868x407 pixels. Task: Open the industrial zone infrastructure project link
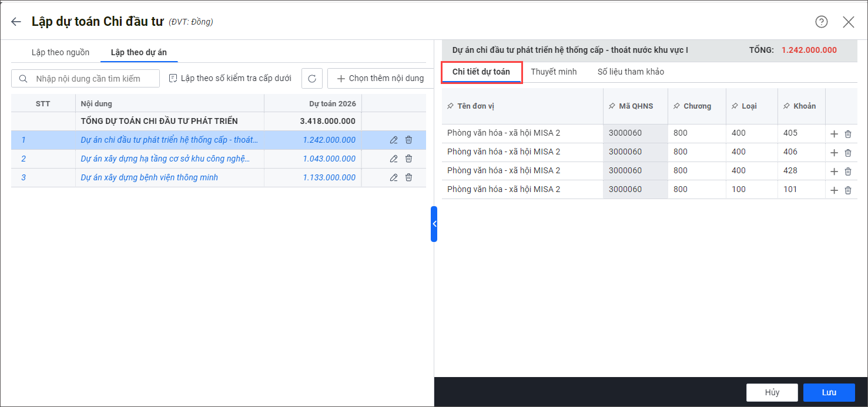pyautogui.click(x=165, y=159)
